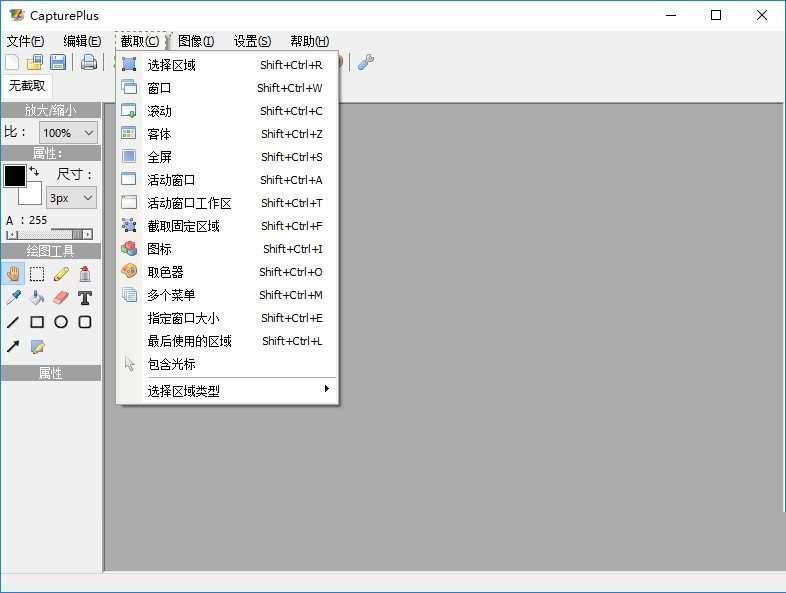The height and width of the screenshot is (593, 786).
Task: Select the spray bottle tool
Action: coord(85,274)
